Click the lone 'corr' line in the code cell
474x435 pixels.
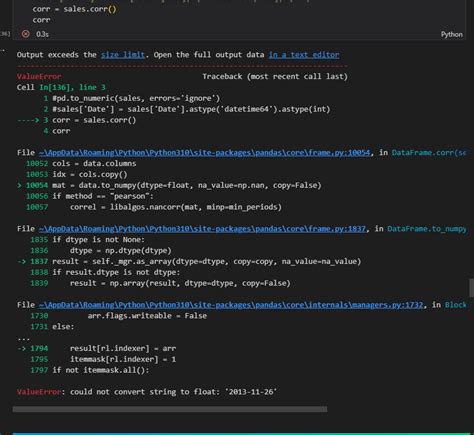tap(41, 20)
